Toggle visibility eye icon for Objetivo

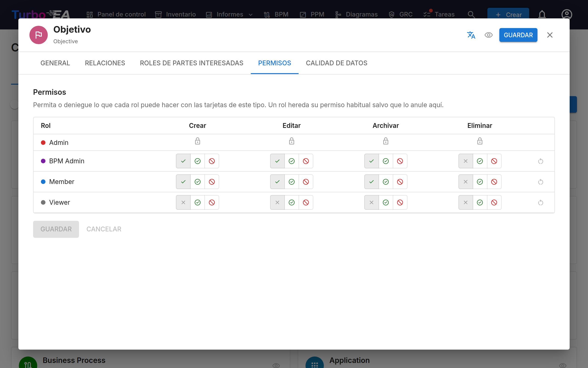pyautogui.click(x=488, y=35)
